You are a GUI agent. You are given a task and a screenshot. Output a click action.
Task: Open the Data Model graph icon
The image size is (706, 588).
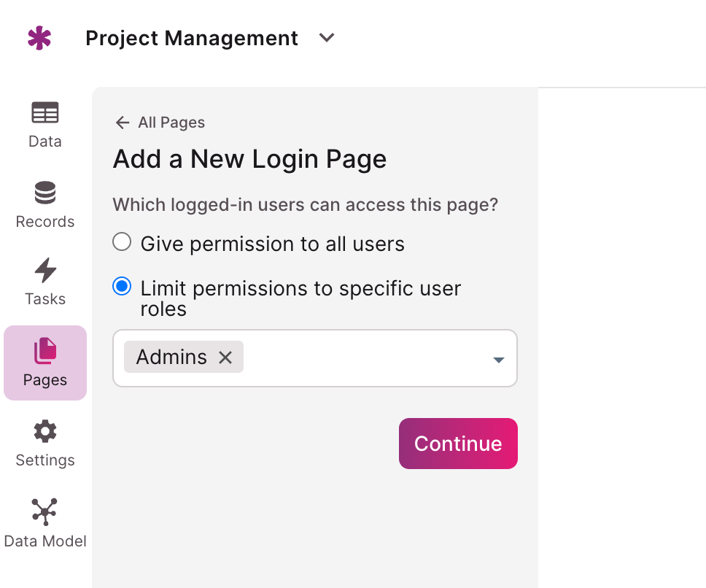(45, 512)
